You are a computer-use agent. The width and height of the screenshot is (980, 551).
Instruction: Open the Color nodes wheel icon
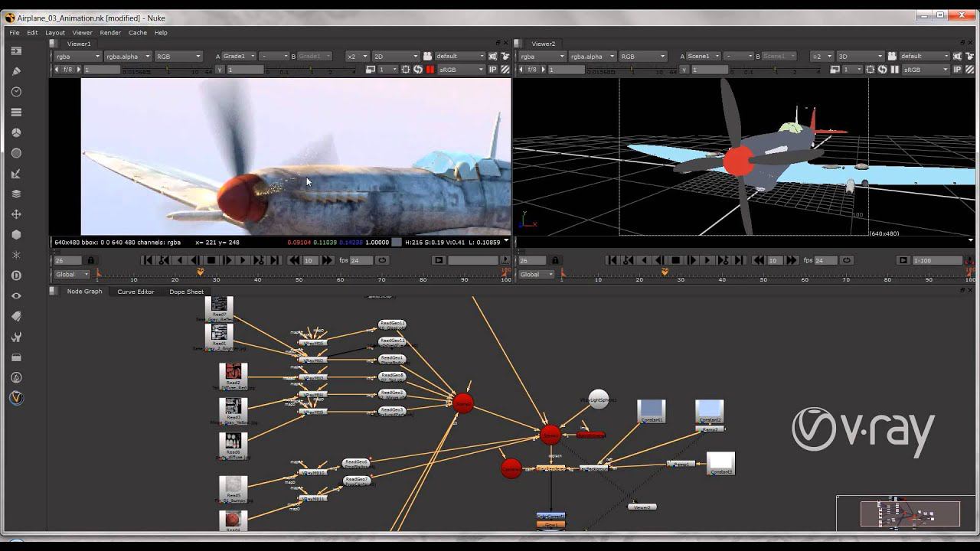pos(16,132)
